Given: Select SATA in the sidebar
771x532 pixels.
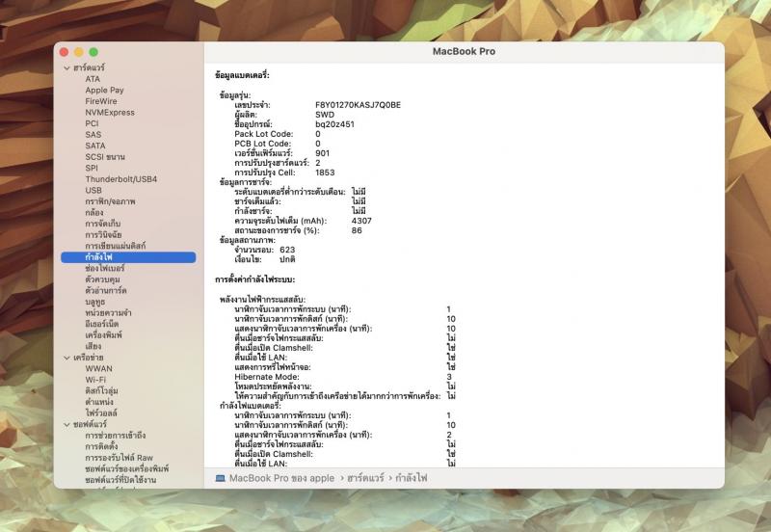Looking at the screenshot, I should tap(94, 146).
